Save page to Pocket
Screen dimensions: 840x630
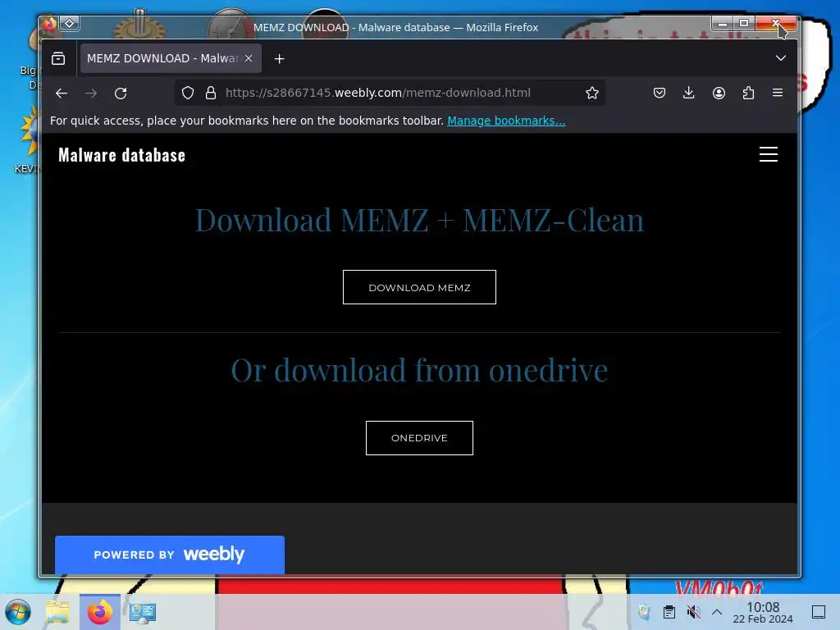point(660,93)
